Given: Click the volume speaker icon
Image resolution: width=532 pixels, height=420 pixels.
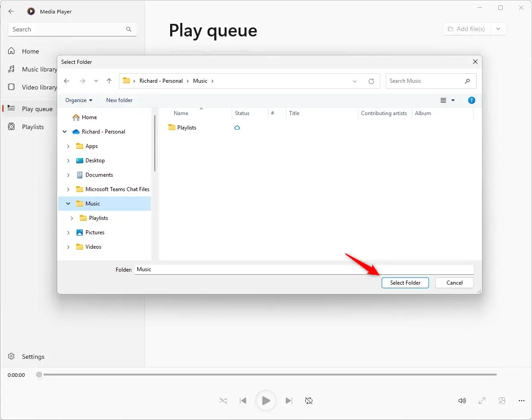Looking at the screenshot, I should click(462, 401).
